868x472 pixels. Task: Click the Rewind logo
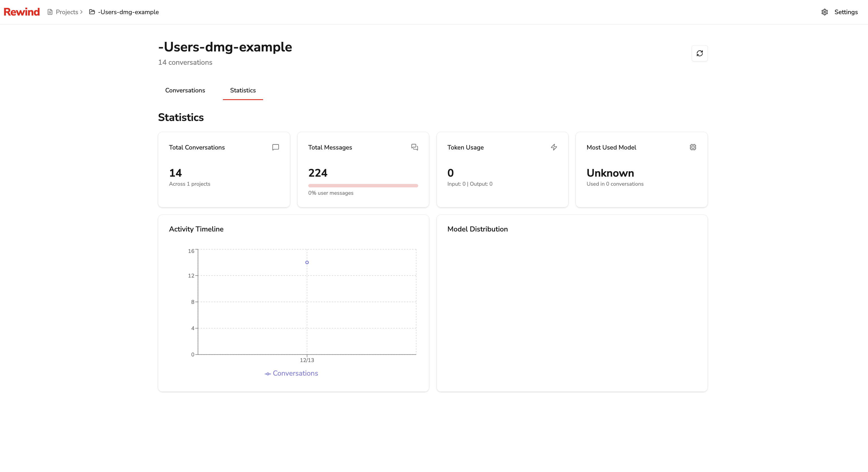click(21, 12)
